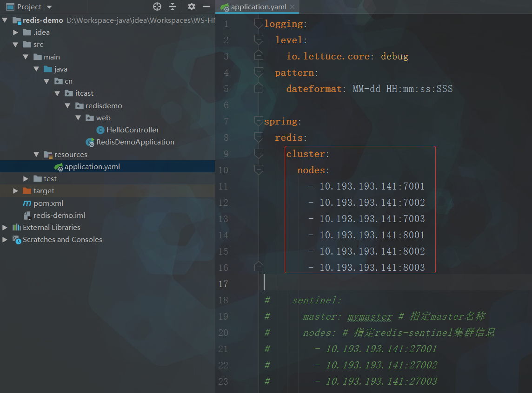Fold the pattern block at line 4
Viewport: 532px width, 393px height.
tap(259, 72)
